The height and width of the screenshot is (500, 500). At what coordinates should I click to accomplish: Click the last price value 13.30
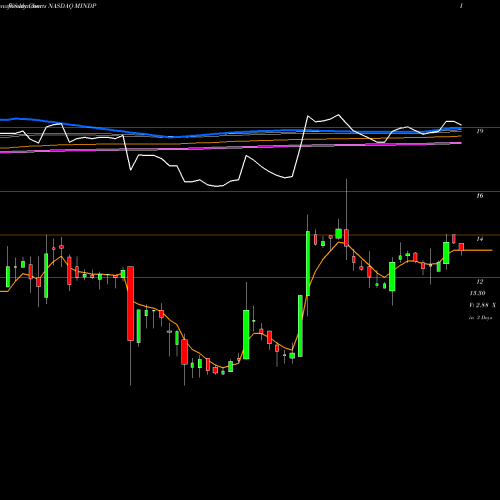click(x=477, y=293)
